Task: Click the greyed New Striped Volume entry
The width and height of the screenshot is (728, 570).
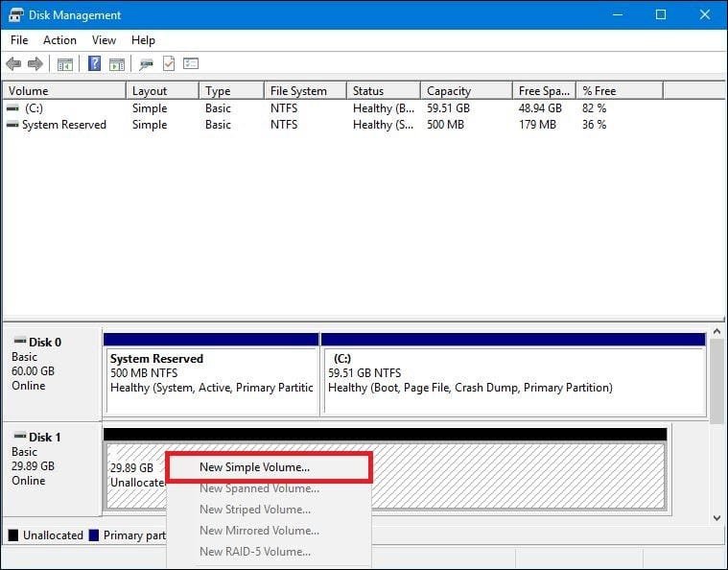Action: point(269,510)
